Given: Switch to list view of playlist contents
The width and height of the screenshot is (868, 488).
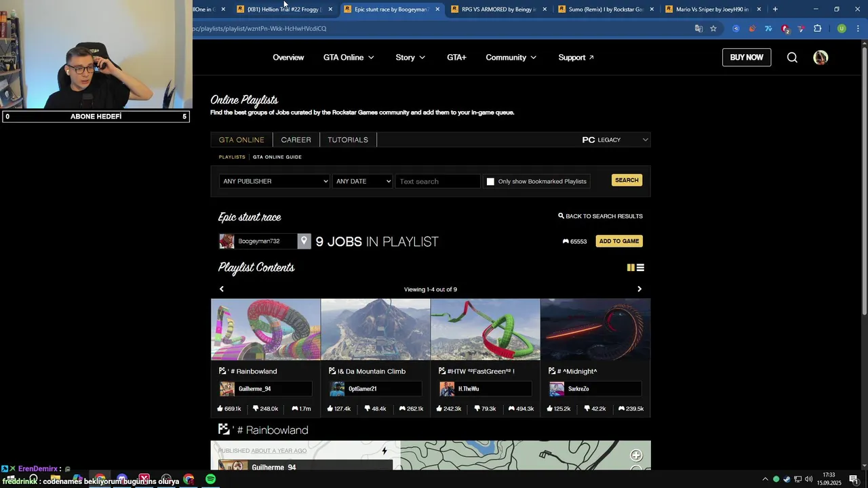Looking at the screenshot, I should (640, 268).
